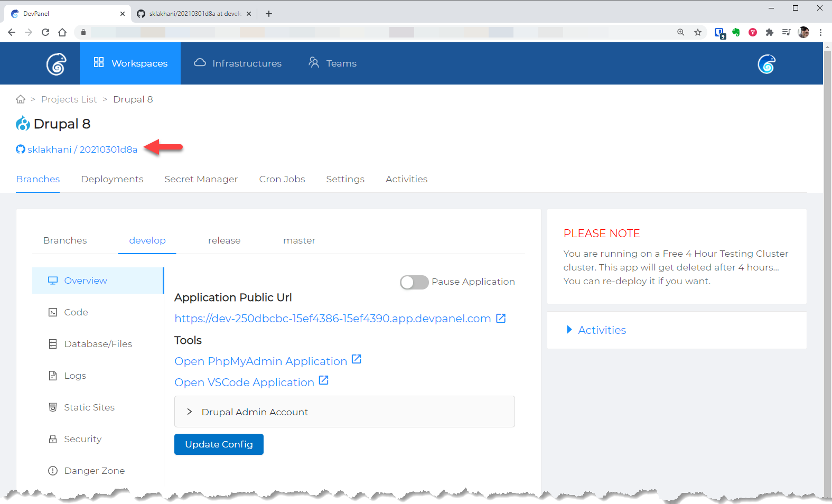
Task: Open external link icon beside public URL
Action: pyautogui.click(x=501, y=318)
